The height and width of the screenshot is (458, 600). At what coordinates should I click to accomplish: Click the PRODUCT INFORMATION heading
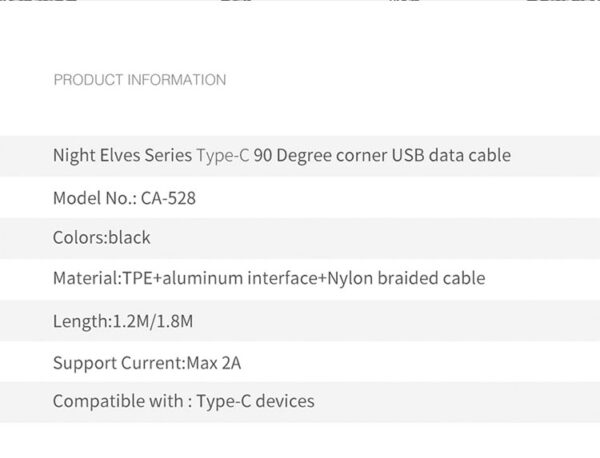pos(140,80)
